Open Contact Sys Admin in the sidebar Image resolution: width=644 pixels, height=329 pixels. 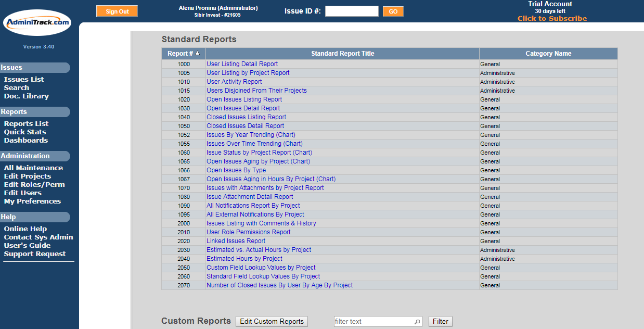38,237
